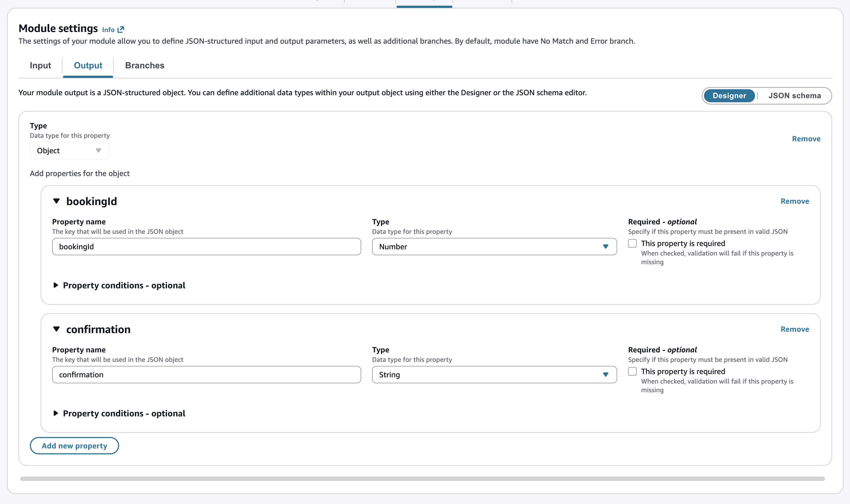Edit the bookingId property name field
This screenshot has height=504, width=850.
coord(207,247)
